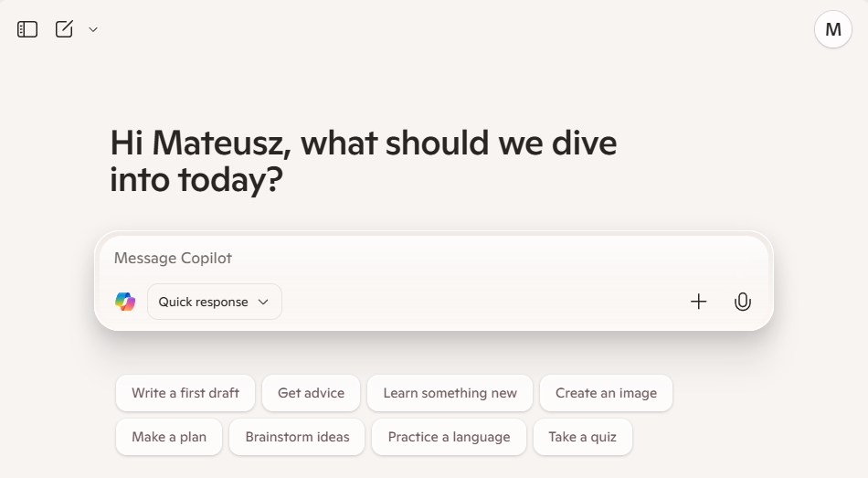Toggle the sidebar panel icon
This screenshot has height=478, width=868.
pos(27,29)
